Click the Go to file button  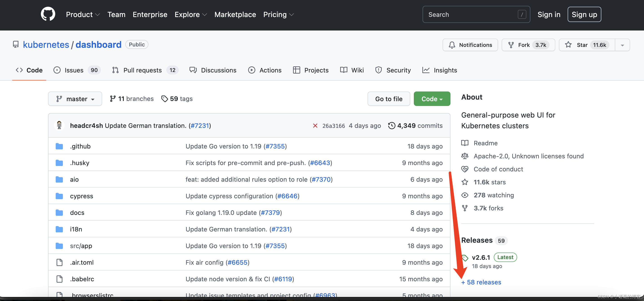[x=389, y=99]
